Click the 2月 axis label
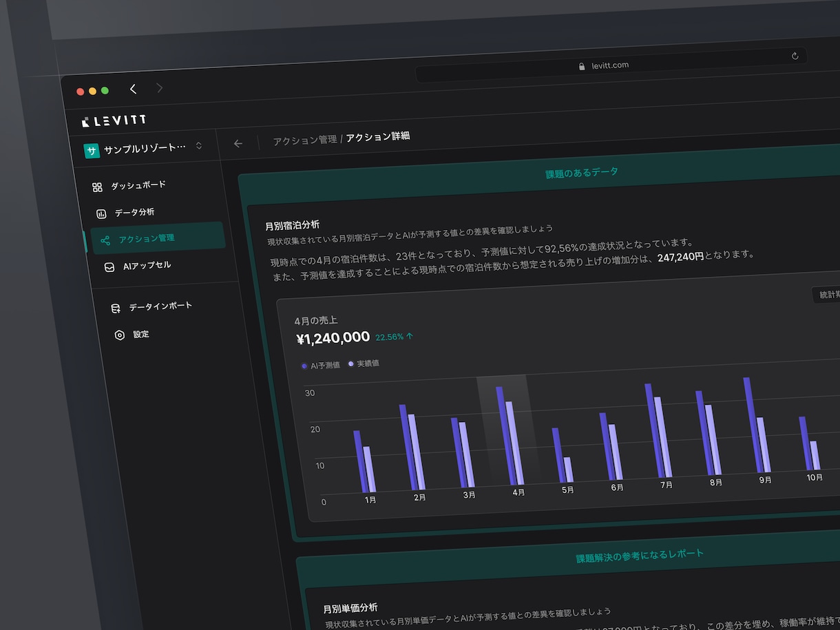Viewport: 840px width, 630px height. tap(420, 496)
